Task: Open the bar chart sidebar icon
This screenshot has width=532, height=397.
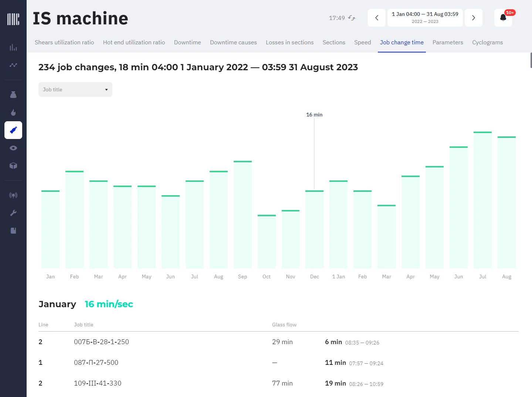Action: coord(13,47)
